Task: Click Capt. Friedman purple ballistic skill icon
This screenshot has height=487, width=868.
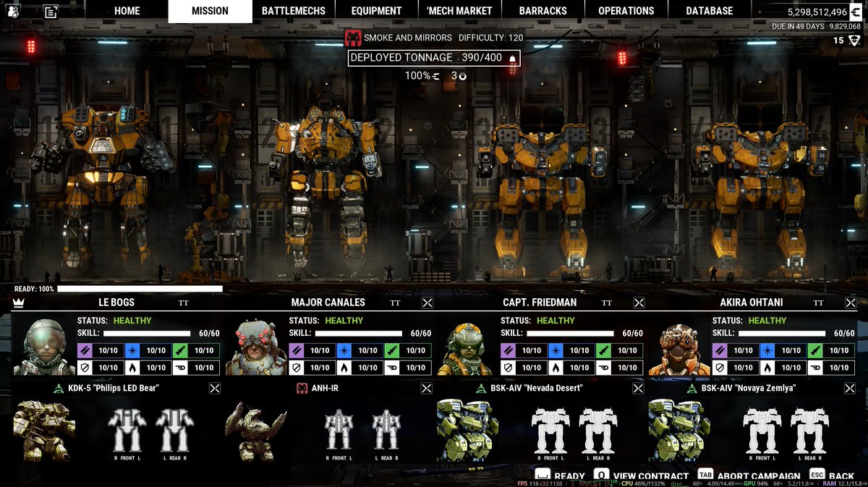Action: pos(508,350)
